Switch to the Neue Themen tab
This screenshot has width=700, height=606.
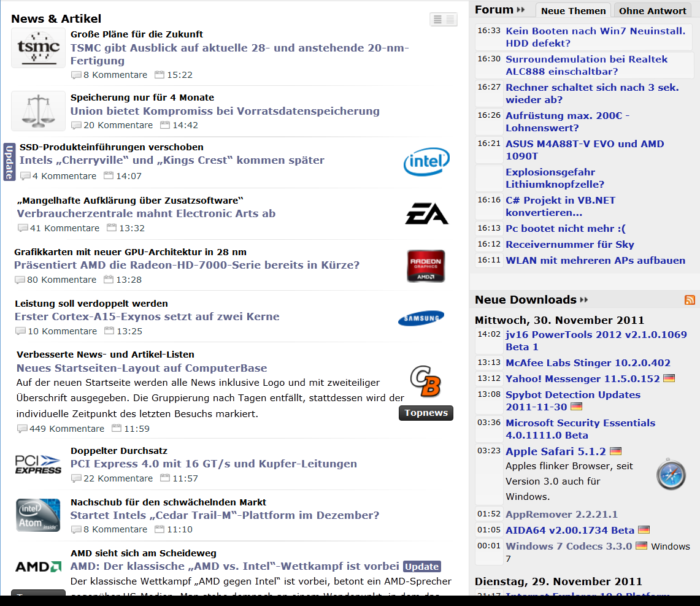coord(573,10)
